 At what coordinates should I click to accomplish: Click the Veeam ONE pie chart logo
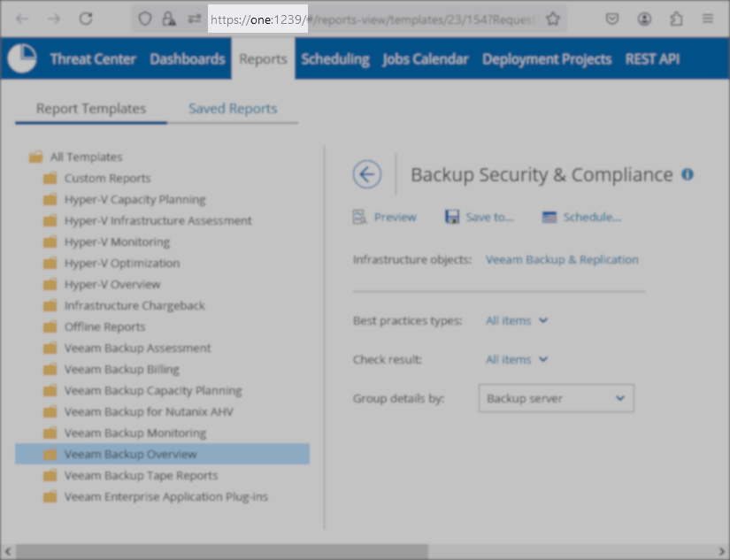(21, 58)
